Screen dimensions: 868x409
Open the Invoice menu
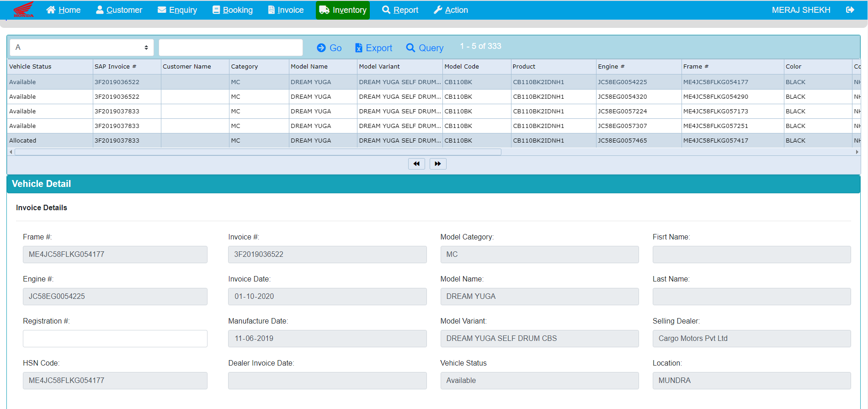pos(286,10)
